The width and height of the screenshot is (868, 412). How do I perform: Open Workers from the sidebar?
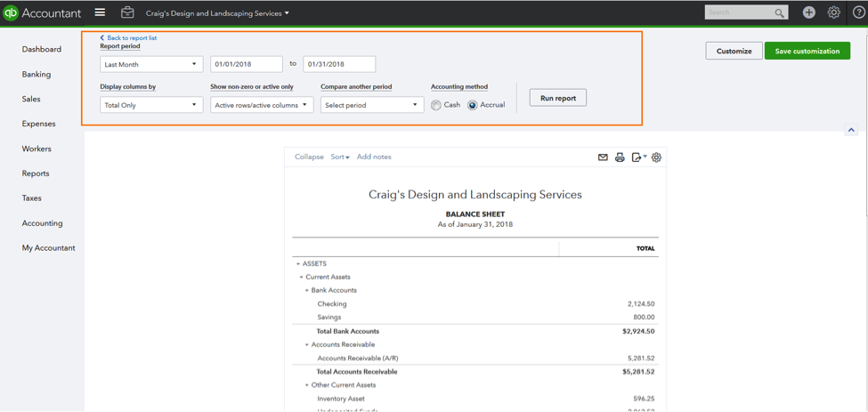coord(37,149)
